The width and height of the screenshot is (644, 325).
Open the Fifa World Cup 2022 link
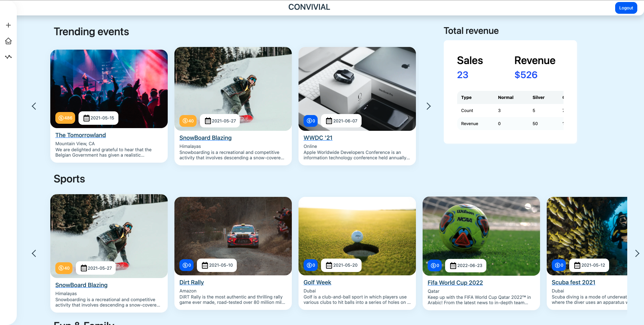pos(455,283)
